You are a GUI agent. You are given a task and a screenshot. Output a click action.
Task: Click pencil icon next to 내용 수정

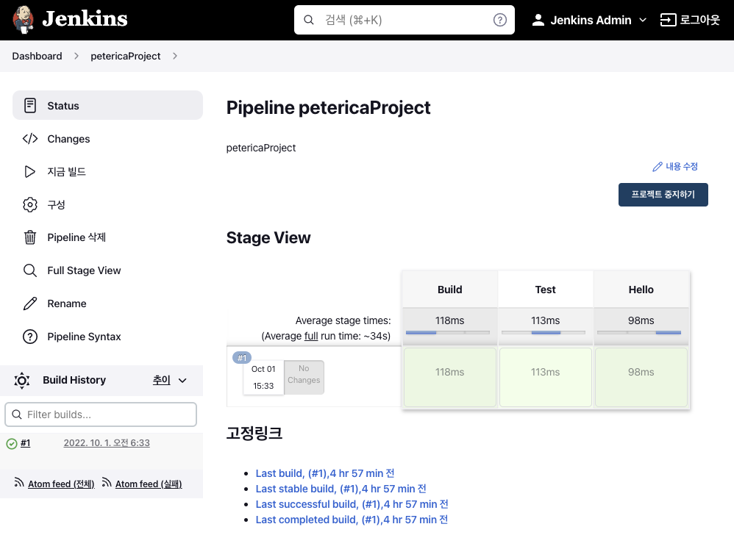point(658,167)
